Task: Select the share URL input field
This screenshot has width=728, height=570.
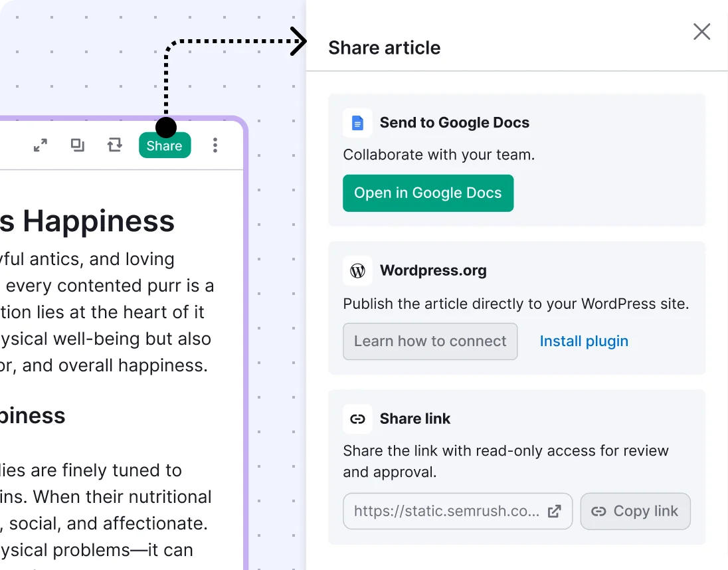Action: click(457, 511)
